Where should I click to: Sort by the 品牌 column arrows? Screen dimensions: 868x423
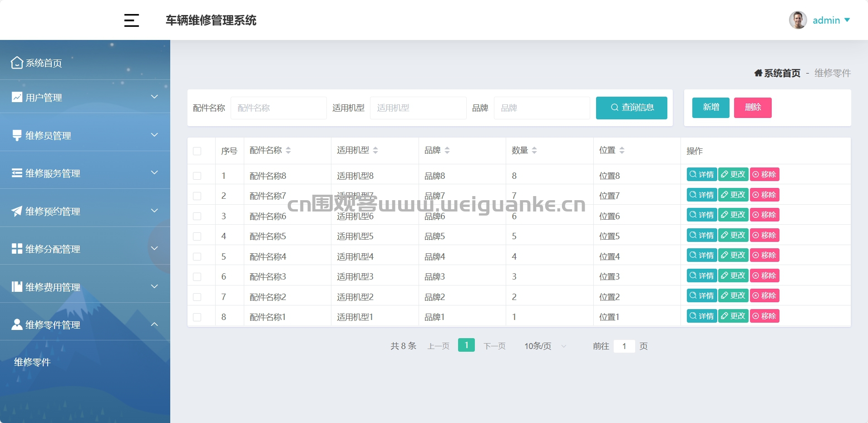click(x=447, y=150)
